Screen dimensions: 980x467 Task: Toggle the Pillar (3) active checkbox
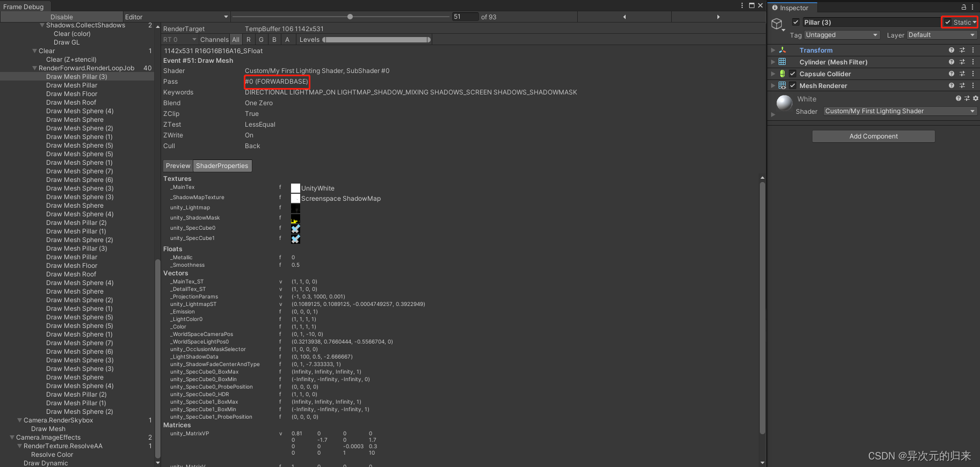point(796,22)
